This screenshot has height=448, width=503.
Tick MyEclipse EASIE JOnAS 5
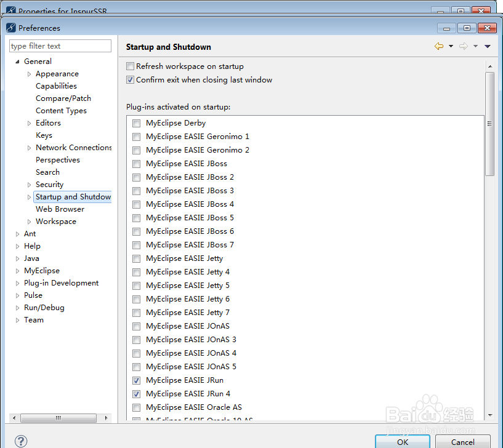point(136,367)
